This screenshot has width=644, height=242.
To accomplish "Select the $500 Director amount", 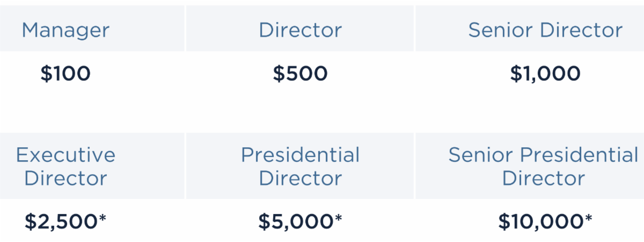I will 300,74.
